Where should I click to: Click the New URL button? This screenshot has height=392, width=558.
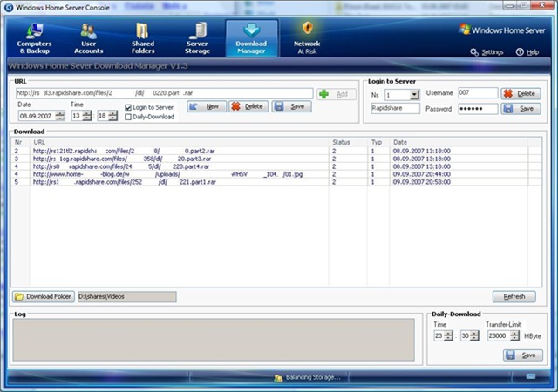tap(207, 106)
